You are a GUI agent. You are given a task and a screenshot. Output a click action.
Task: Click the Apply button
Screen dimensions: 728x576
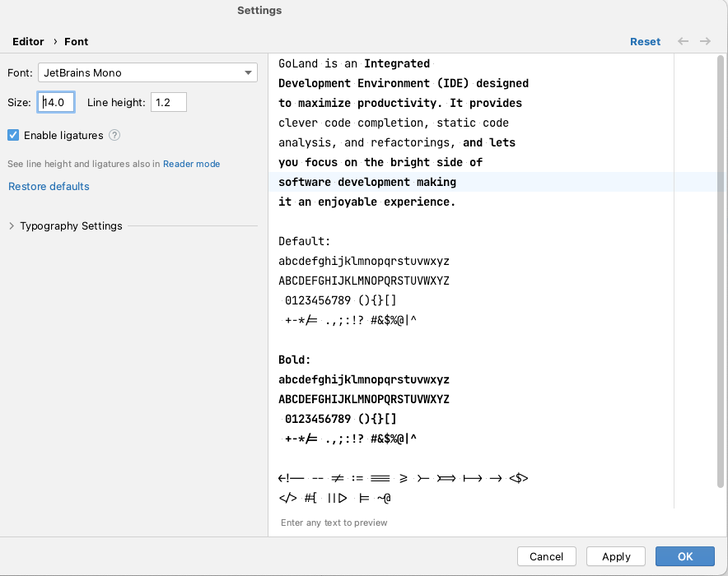pyautogui.click(x=616, y=556)
